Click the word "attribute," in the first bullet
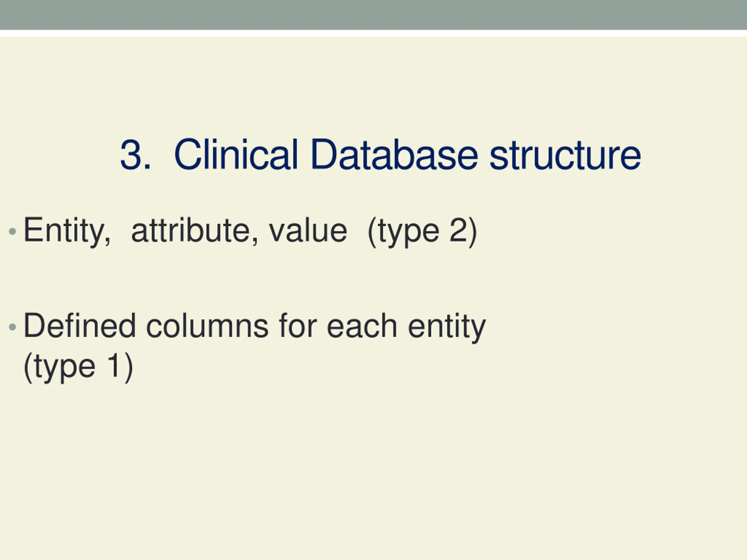This screenshot has height=560, width=747. [195, 231]
